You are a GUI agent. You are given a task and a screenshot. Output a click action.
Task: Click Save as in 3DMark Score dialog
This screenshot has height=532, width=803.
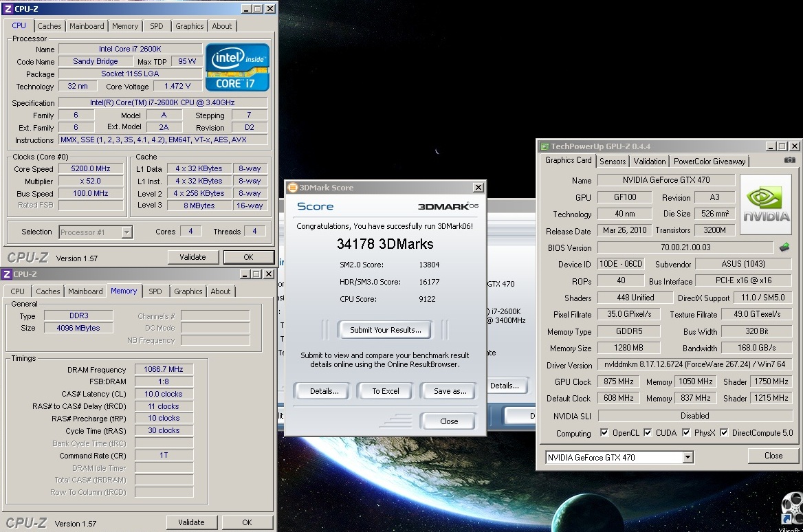pos(450,391)
